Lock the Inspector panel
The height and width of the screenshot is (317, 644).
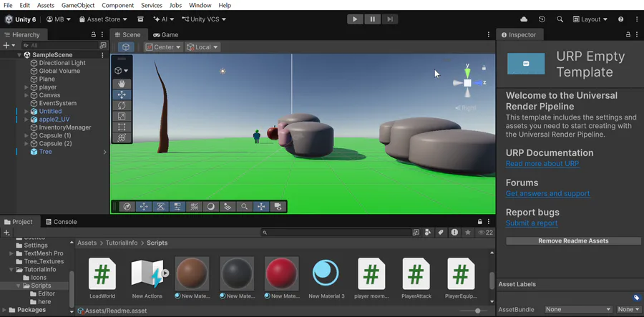628,35
